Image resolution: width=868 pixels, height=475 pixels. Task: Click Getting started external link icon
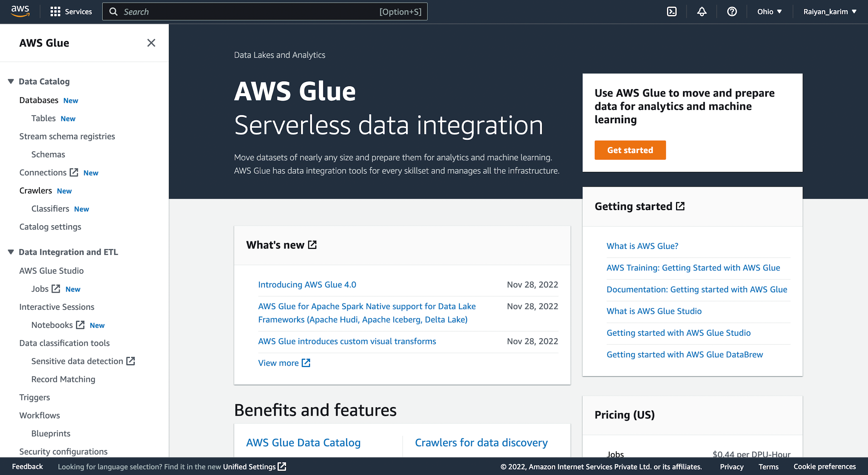click(680, 206)
